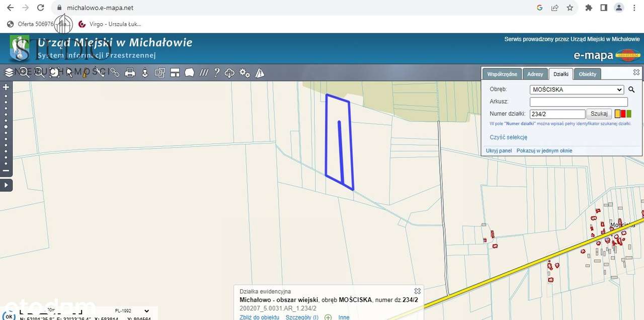The image size is (644, 320).
Task: Click the e-mapa logo in header
Action: click(607, 55)
